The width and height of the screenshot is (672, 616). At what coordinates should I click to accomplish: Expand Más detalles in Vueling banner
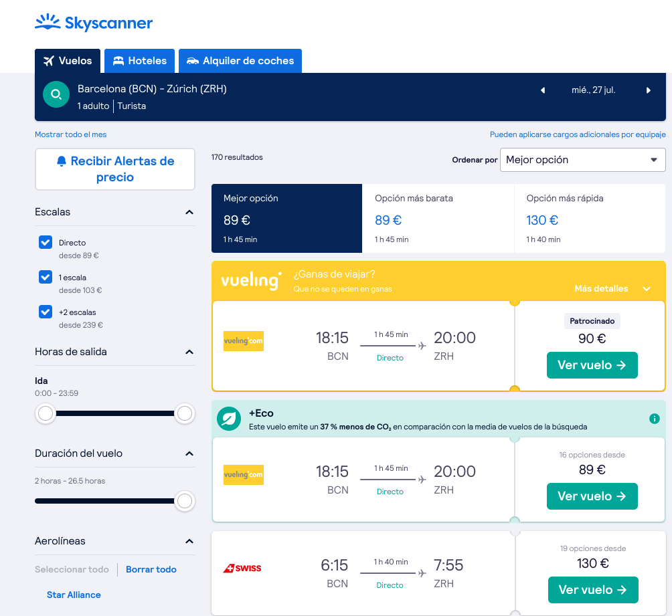(x=612, y=289)
